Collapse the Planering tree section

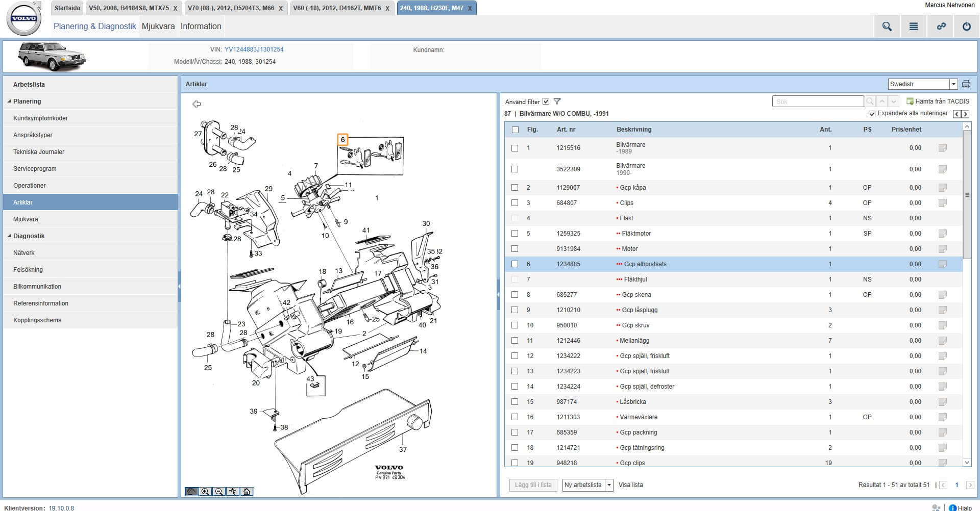click(9, 101)
